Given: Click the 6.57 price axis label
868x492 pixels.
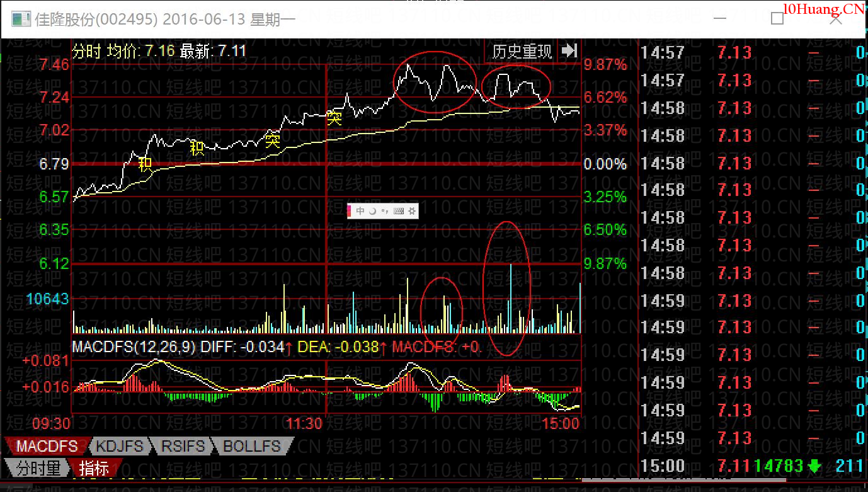Looking at the screenshot, I should click(x=54, y=197).
